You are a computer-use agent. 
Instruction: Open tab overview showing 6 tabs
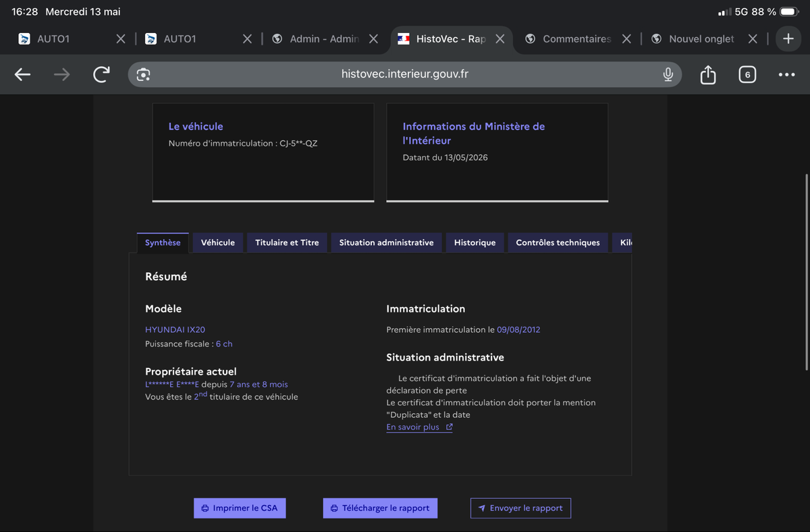coord(747,75)
